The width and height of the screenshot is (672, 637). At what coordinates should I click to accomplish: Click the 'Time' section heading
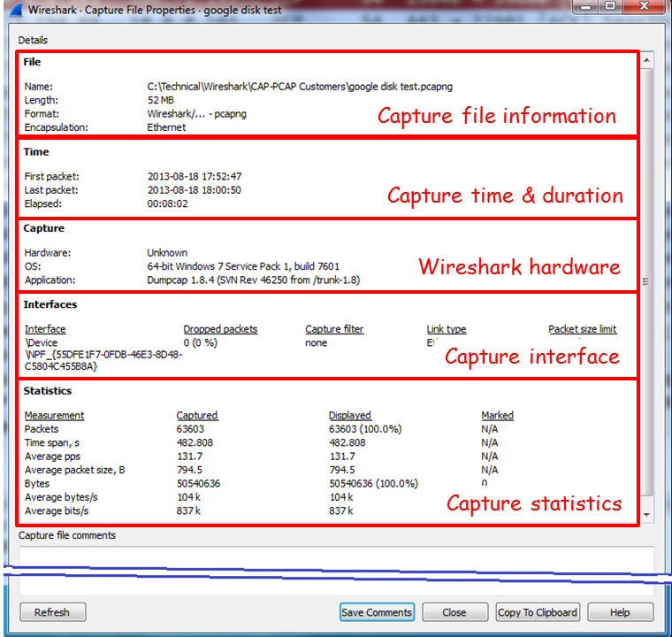click(x=36, y=152)
